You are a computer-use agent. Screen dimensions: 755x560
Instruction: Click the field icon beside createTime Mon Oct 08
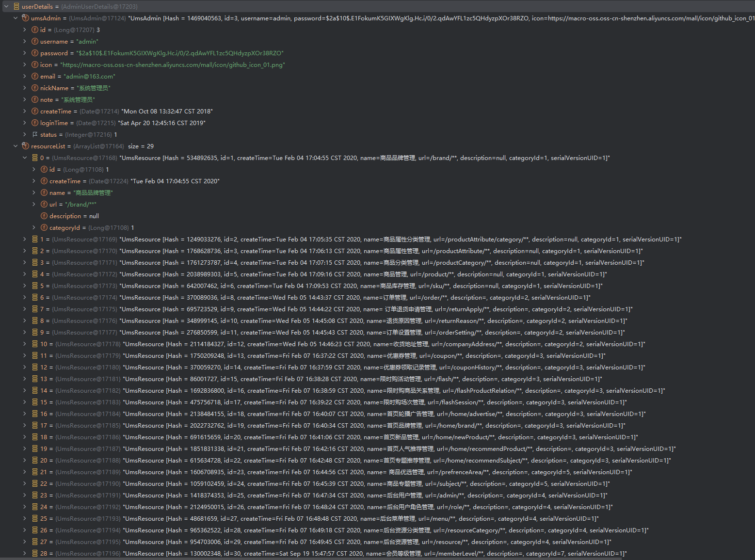[35, 111]
